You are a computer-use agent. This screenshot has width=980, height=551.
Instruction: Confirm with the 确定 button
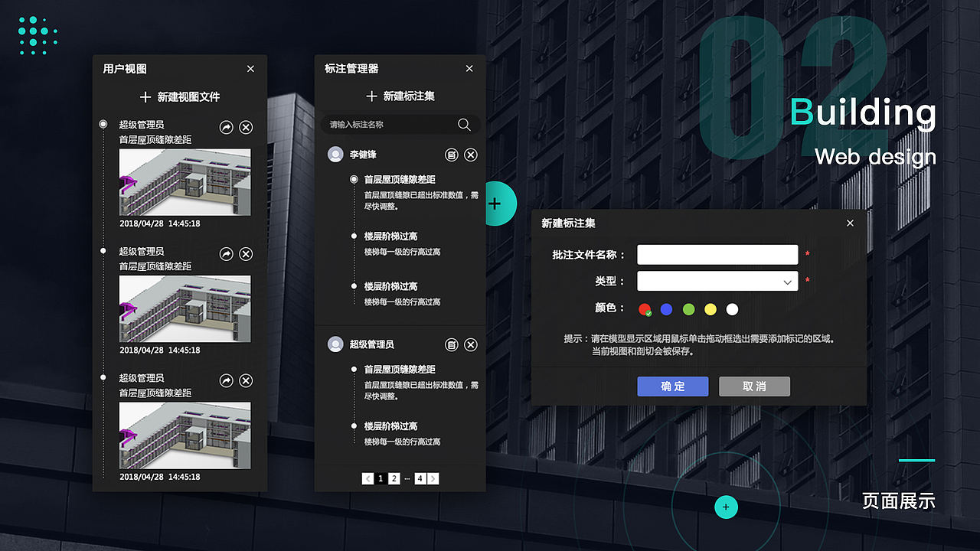pyautogui.click(x=673, y=386)
